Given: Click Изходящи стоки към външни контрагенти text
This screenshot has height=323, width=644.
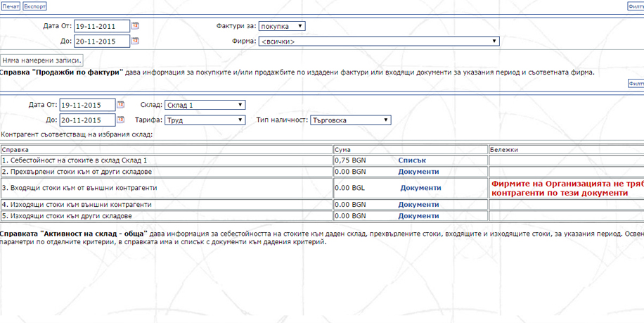Looking at the screenshot, I should coord(77,205).
